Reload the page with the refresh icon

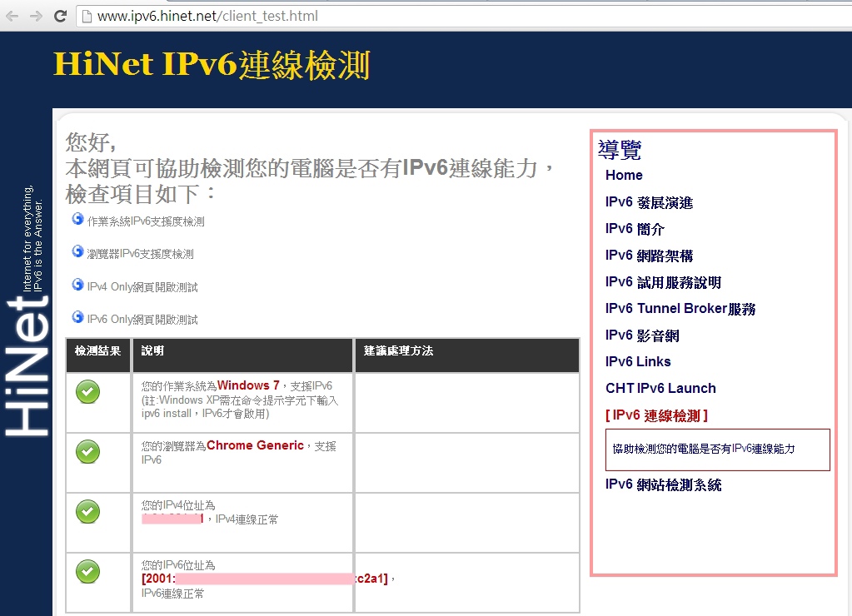(x=60, y=17)
